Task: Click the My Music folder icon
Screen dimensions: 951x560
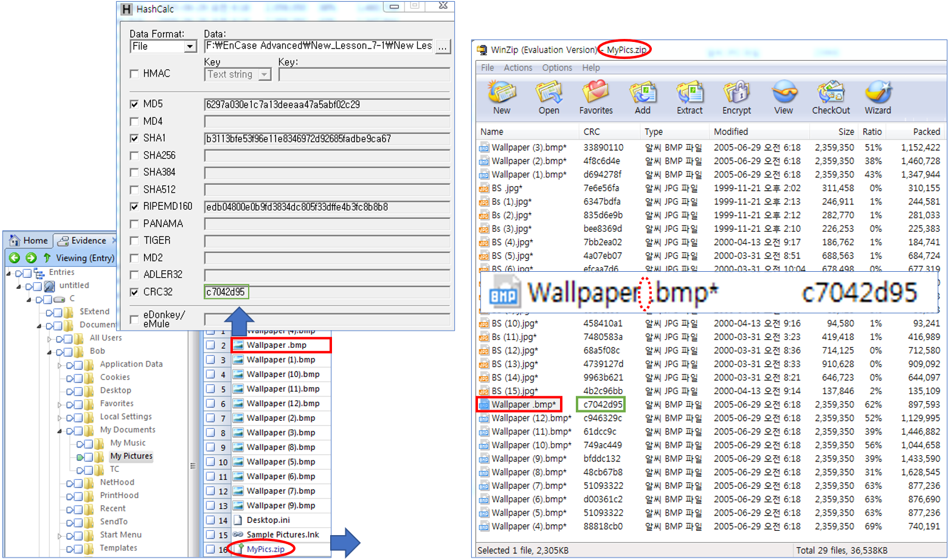Action: pyautogui.click(x=100, y=443)
